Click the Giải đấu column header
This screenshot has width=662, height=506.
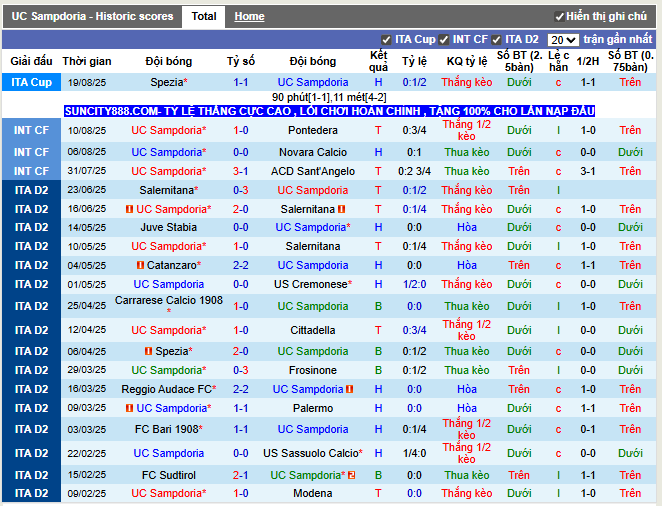[x=32, y=61]
